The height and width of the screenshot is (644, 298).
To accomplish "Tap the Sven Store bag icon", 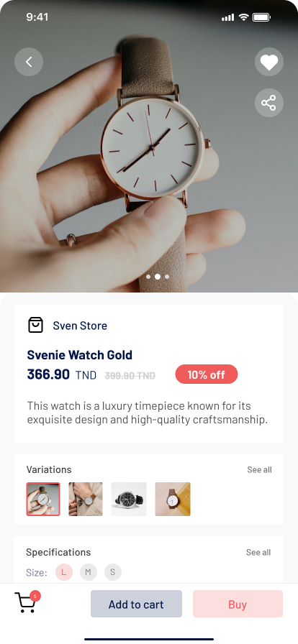I will pos(35,326).
